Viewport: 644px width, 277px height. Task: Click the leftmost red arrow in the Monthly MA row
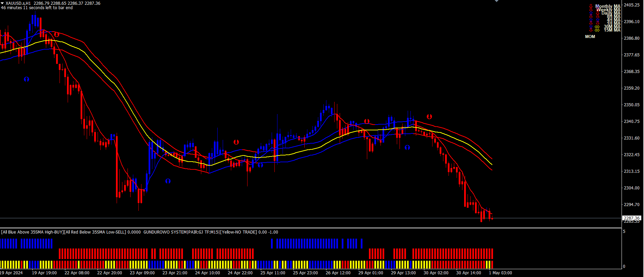coord(591,6)
